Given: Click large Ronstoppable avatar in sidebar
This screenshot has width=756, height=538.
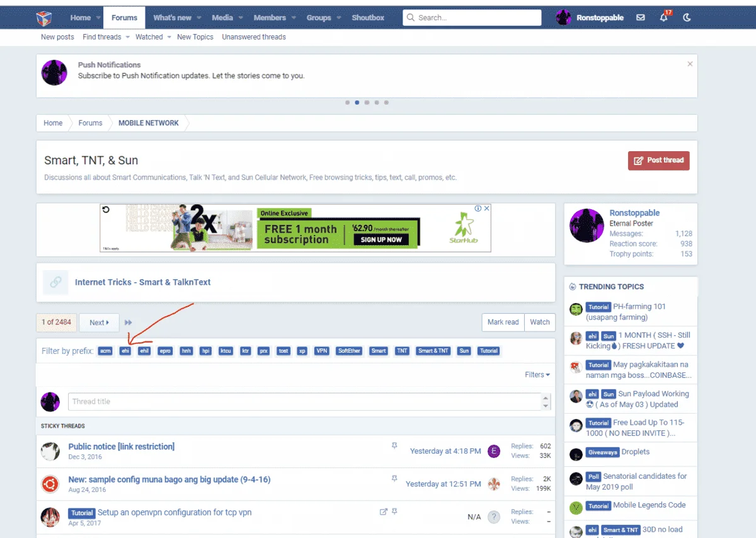Looking at the screenshot, I should pos(587,226).
